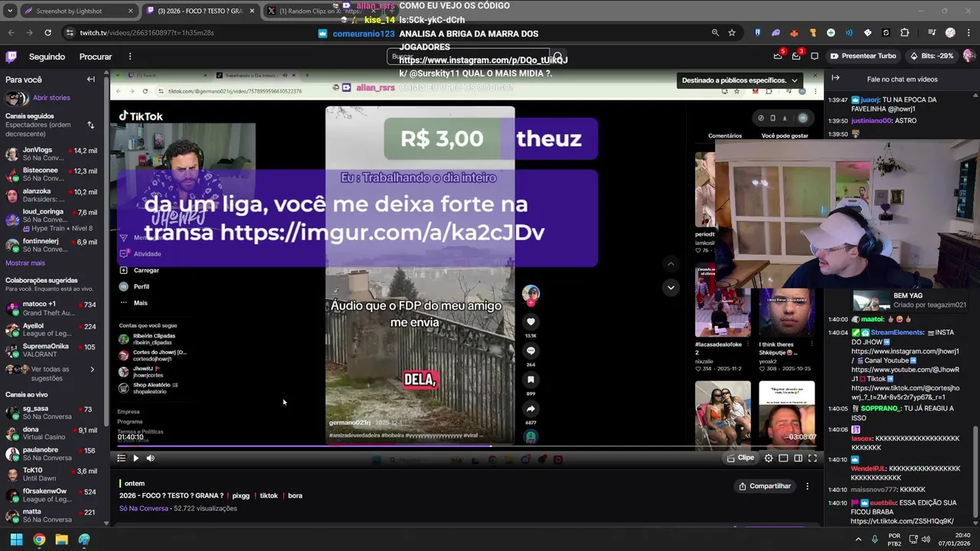
Task: Open the three-dot menu beside Procurar
Action: point(130,57)
